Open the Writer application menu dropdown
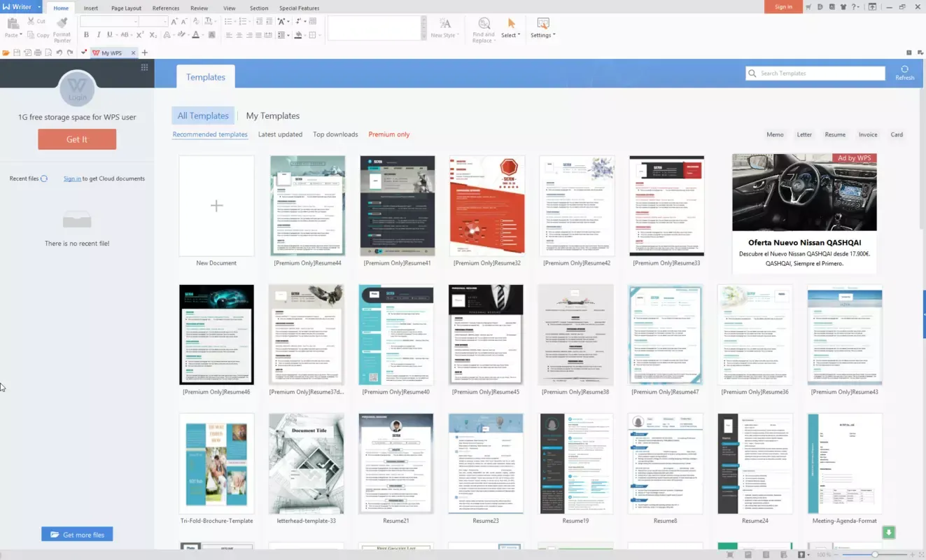Image resolution: width=926 pixels, height=560 pixels. tap(40, 7)
